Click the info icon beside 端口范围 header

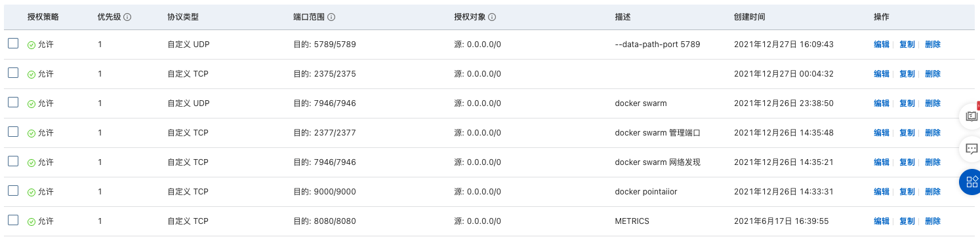click(332, 17)
